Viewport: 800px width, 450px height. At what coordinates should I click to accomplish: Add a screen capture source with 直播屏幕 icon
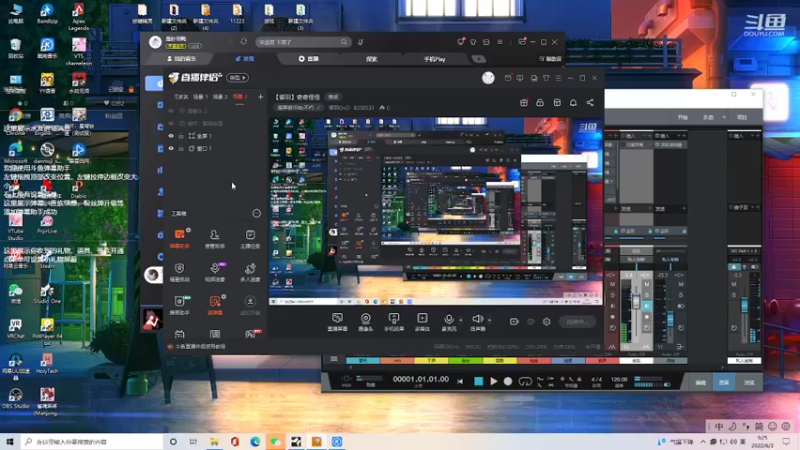(x=337, y=322)
